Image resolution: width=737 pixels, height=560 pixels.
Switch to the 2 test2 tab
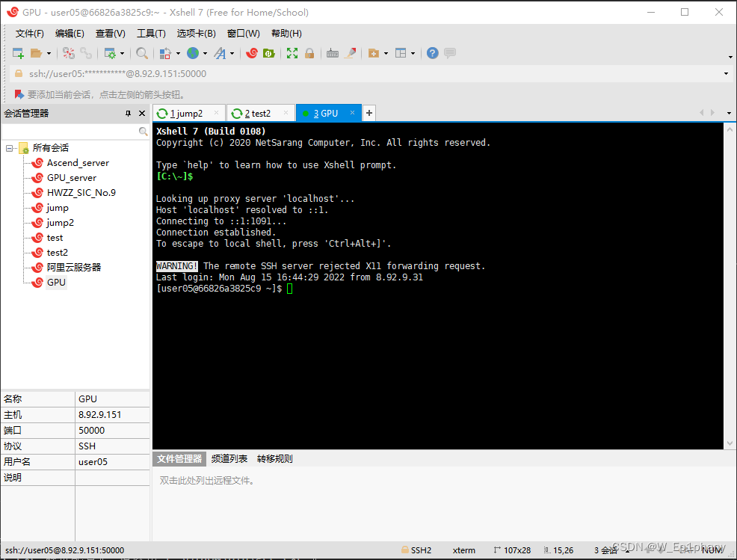(258, 113)
